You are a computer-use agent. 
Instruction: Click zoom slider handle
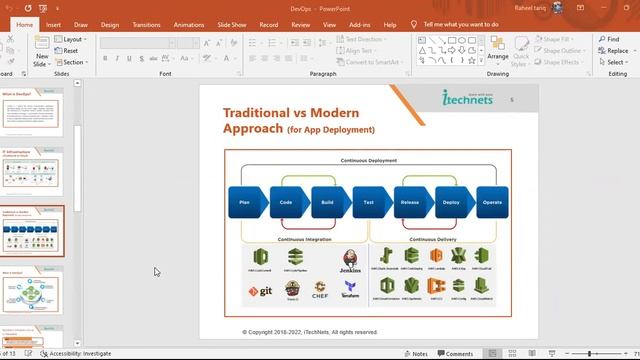tap(589, 353)
